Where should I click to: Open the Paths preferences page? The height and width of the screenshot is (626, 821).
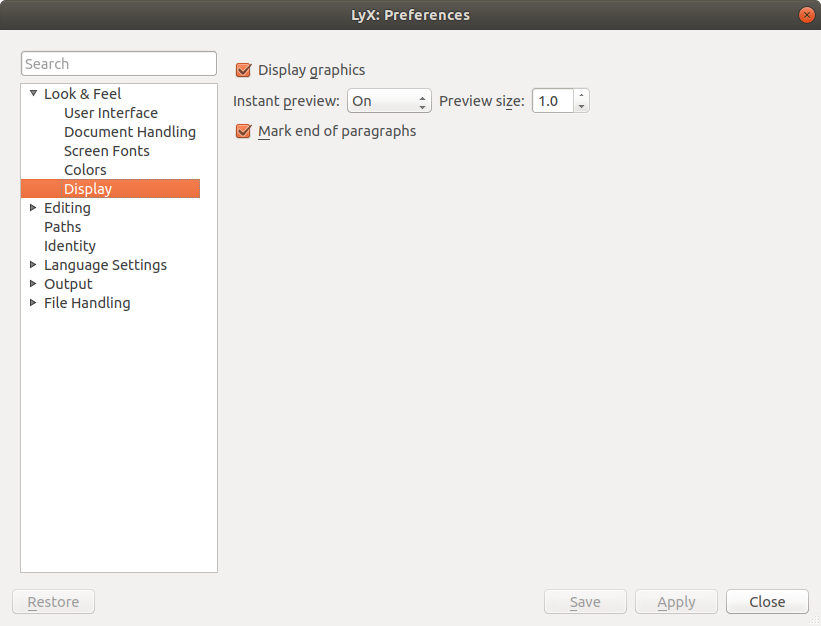(x=63, y=227)
